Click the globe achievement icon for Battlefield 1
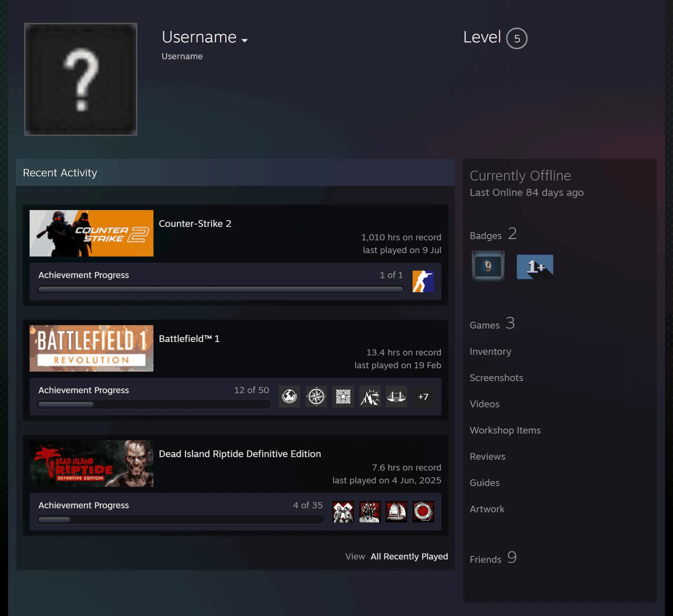 point(290,397)
